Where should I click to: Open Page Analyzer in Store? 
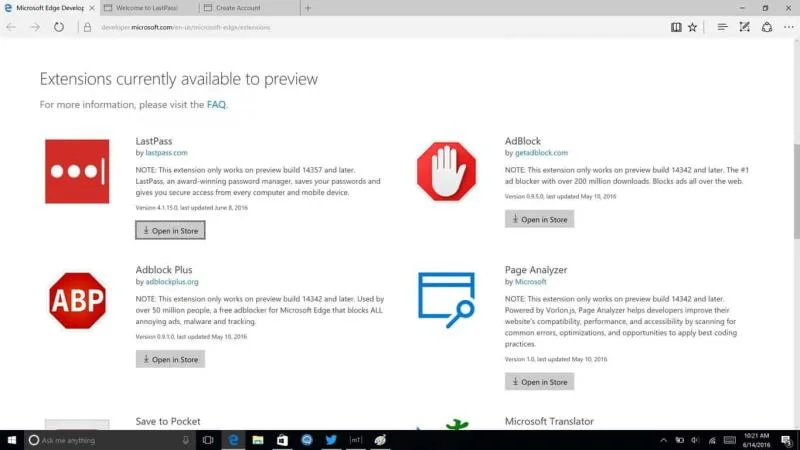click(x=539, y=382)
